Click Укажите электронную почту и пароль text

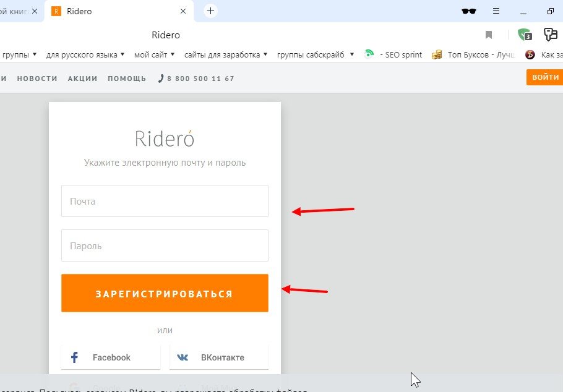tap(165, 163)
